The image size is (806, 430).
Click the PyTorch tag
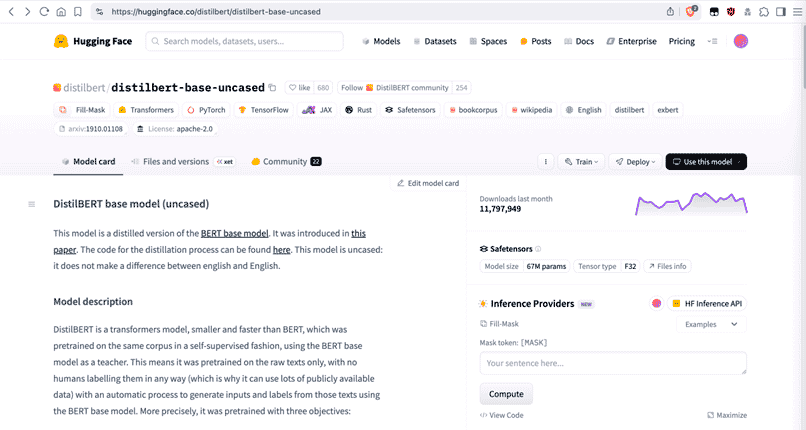tap(206, 110)
